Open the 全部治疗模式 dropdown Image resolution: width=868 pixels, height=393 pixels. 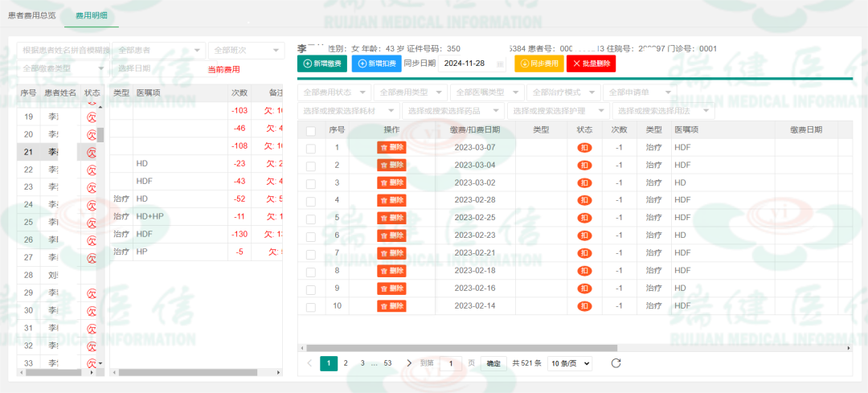(563, 92)
